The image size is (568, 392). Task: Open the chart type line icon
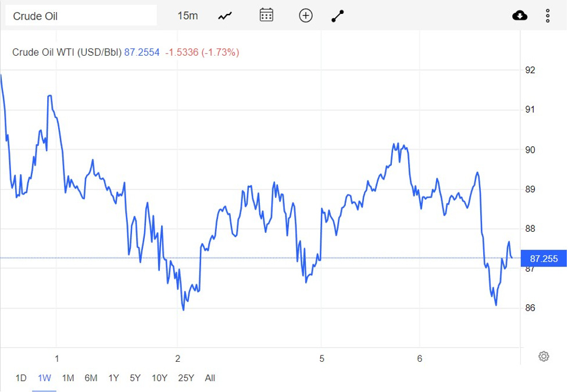[225, 16]
